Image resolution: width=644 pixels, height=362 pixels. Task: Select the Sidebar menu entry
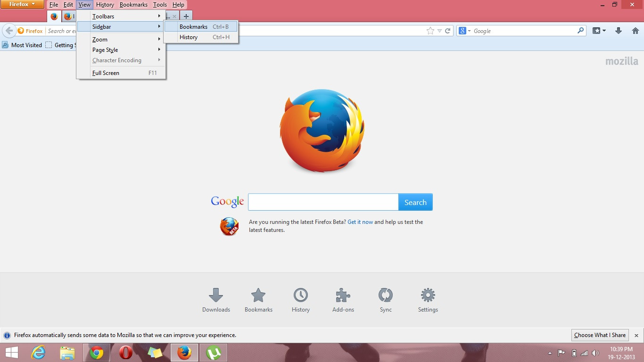[x=121, y=27]
